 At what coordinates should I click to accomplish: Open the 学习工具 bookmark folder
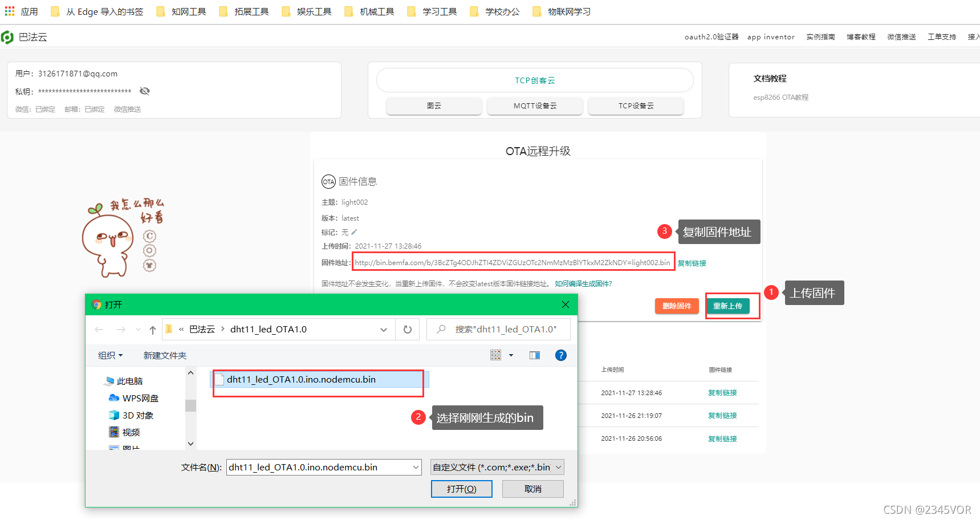point(432,11)
